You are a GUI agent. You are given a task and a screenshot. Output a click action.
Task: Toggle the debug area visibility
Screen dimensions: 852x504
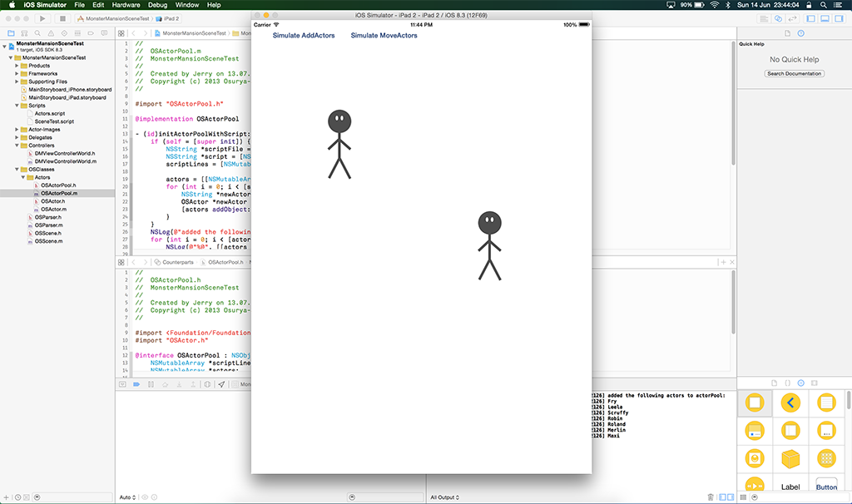tap(825, 18)
